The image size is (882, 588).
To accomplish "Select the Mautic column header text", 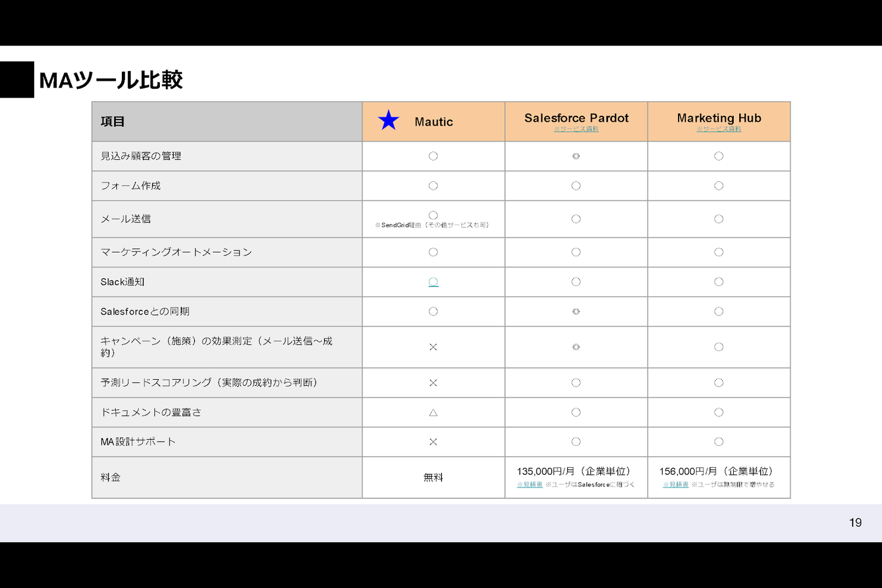I will click(x=434, y=122).
